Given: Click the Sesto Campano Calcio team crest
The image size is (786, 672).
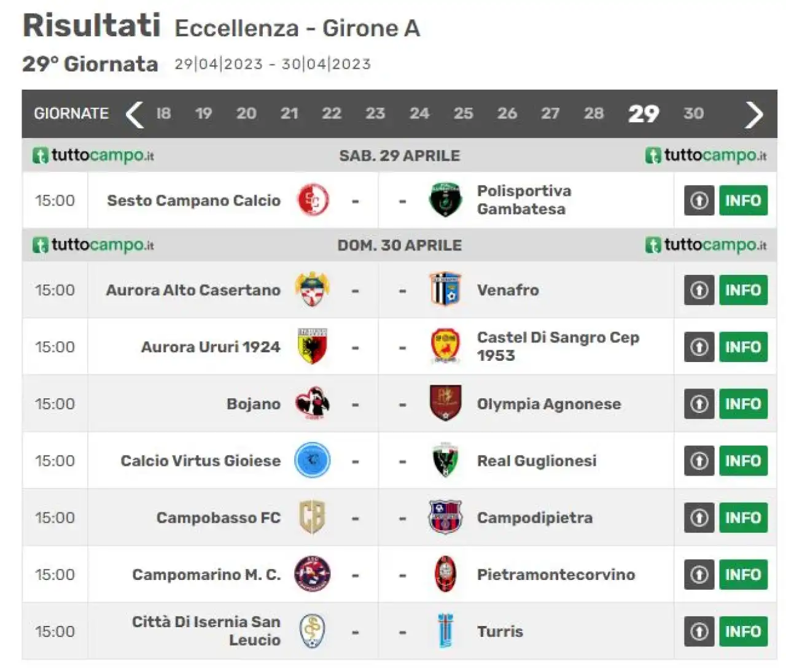Looking at the screenshot, I should (x=313, y=200).
